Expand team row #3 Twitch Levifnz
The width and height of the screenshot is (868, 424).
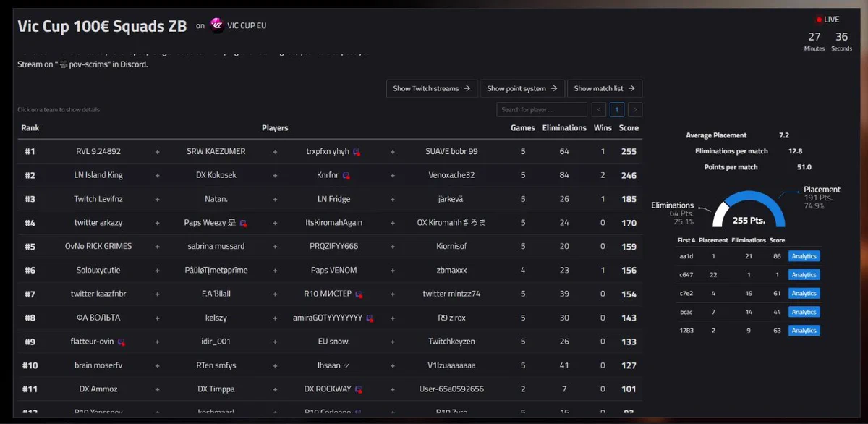click(330, 199)
